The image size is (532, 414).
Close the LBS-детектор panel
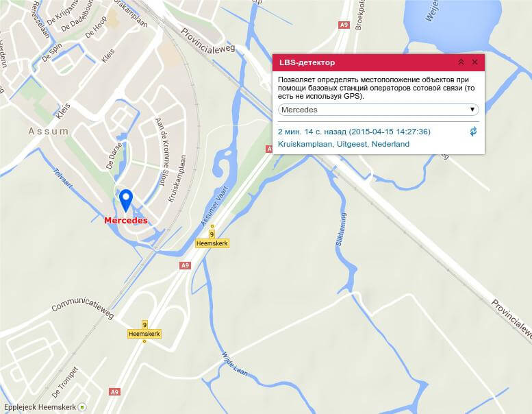pyautogui.click(x=474, y=62)
